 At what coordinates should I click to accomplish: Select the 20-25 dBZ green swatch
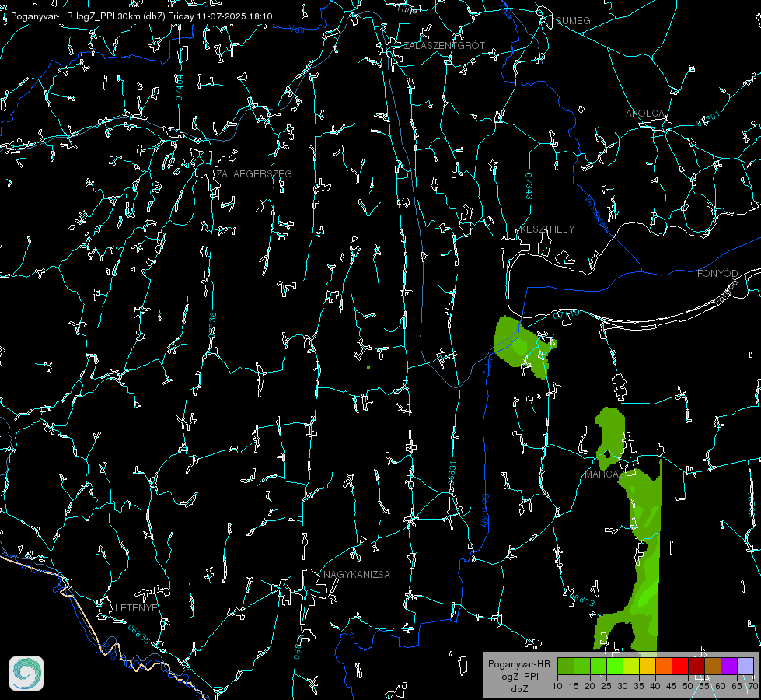599,666
